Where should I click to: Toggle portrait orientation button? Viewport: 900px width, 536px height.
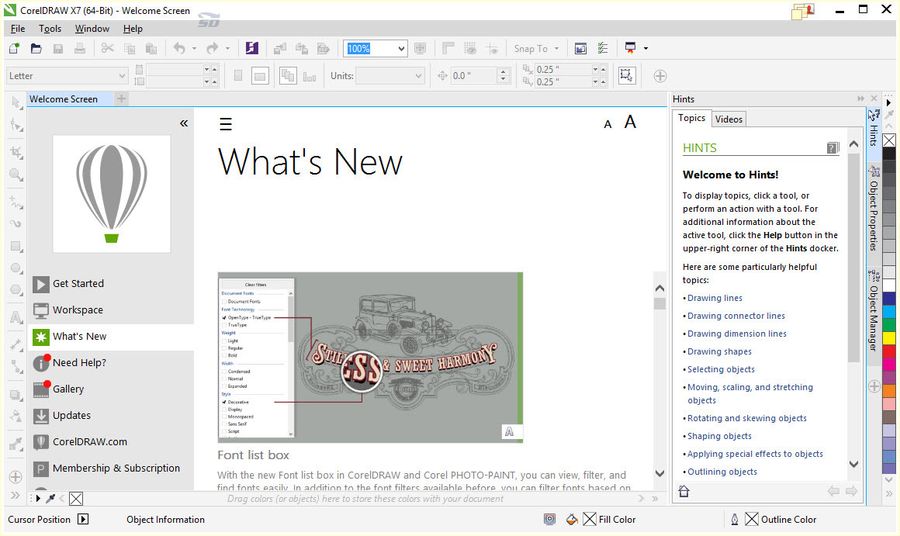[x=238, y=76]
